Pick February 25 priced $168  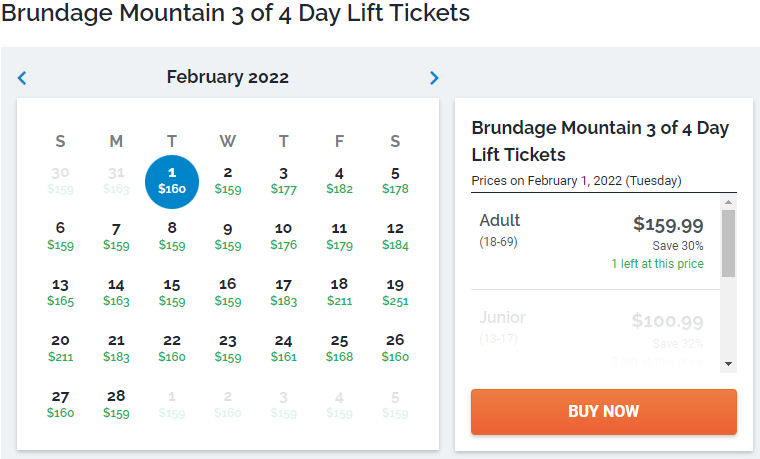339,348
